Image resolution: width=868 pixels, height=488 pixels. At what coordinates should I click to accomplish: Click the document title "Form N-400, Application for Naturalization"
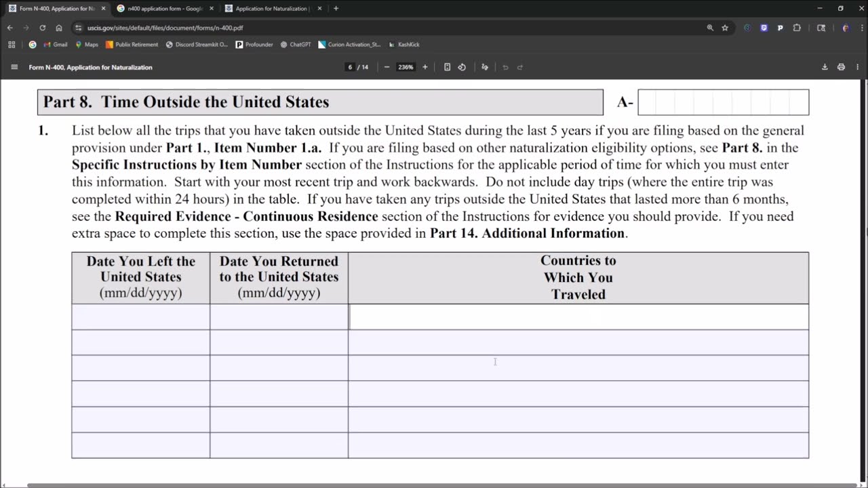click(x=90, y=67)
